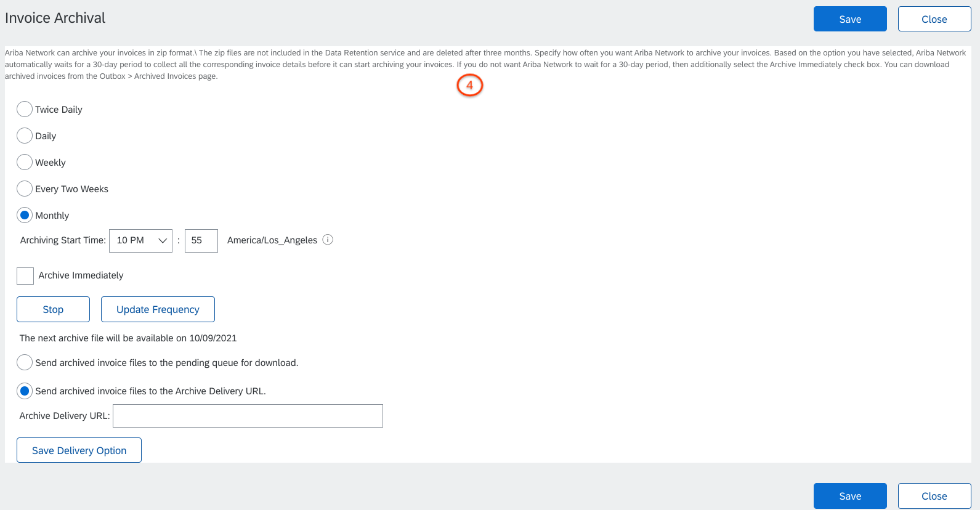Click the bottom Close button

(934, 496)
